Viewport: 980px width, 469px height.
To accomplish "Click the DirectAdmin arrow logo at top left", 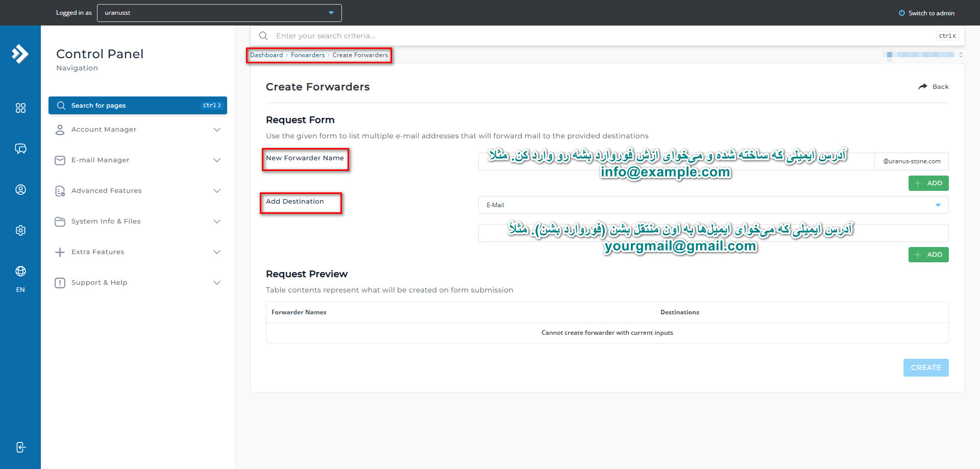I will pos(19,54).
